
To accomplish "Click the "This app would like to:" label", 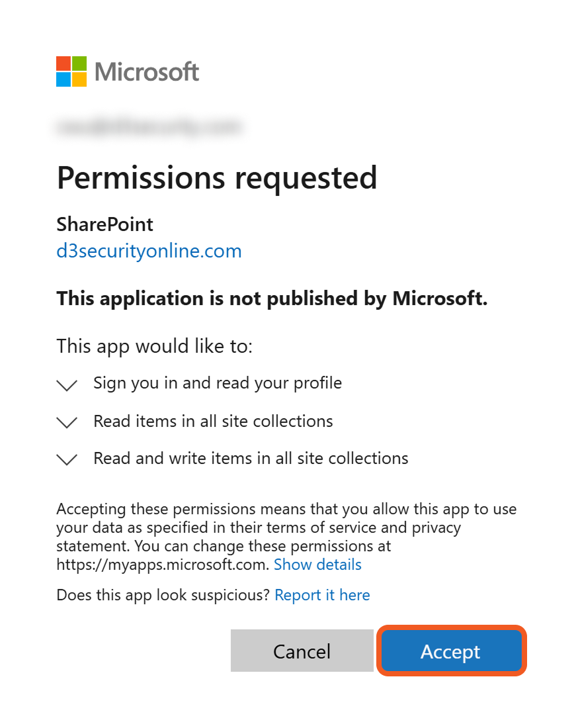I will (x=155, y=345).
